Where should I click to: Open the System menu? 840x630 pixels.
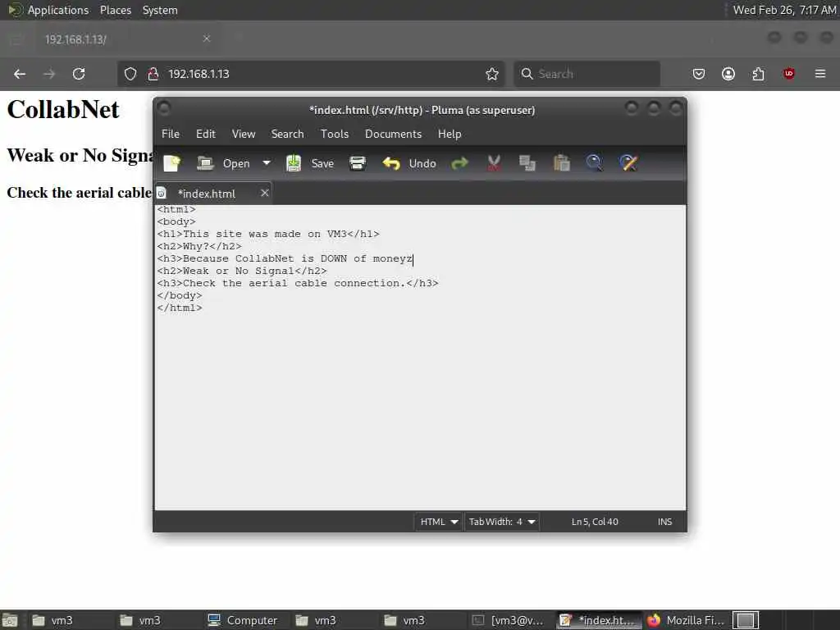click(160, 10)
